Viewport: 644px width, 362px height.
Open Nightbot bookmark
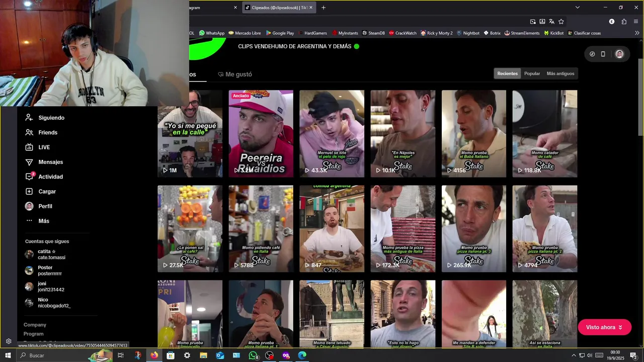point(468,33)
